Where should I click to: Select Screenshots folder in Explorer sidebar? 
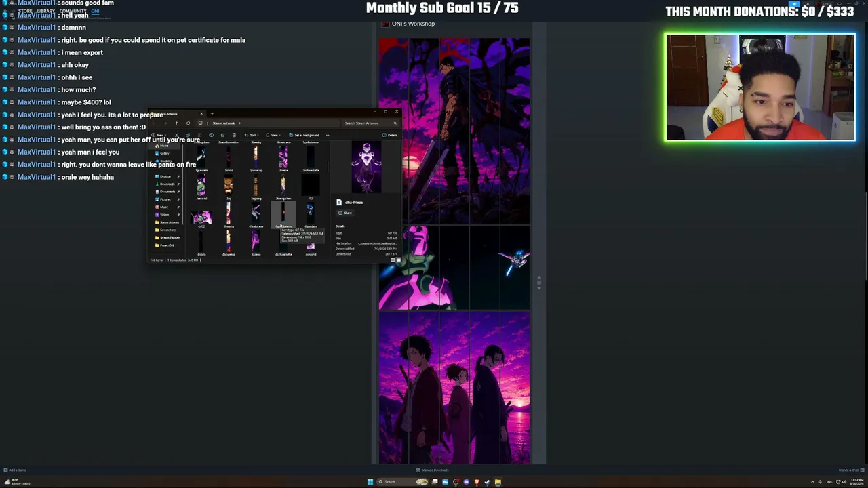point(167,230)
